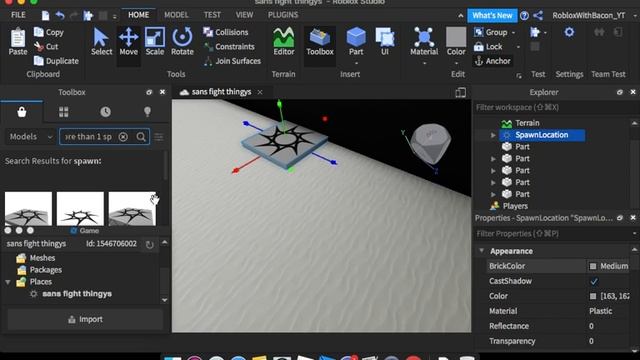This screenshot has height=360, width=640.
Task: Switch to the TEST tab
Action: coord(212,15)
